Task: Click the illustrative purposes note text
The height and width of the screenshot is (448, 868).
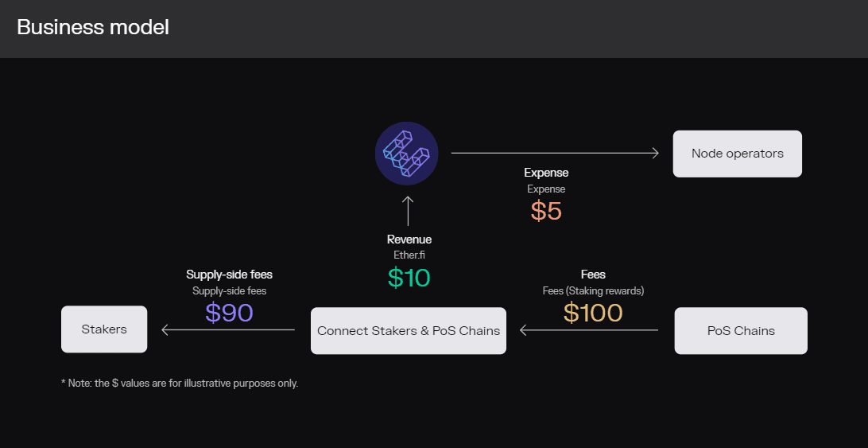Action: click(x=180, y=384)
